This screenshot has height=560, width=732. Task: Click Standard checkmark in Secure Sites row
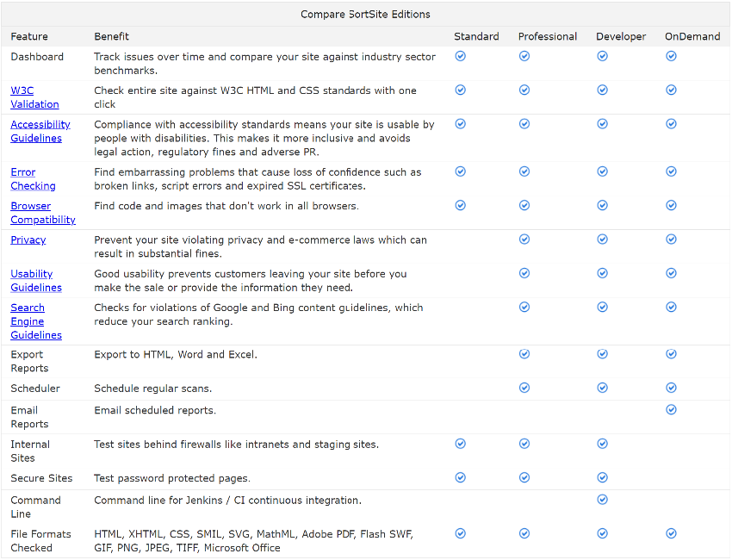pos(460,477)
